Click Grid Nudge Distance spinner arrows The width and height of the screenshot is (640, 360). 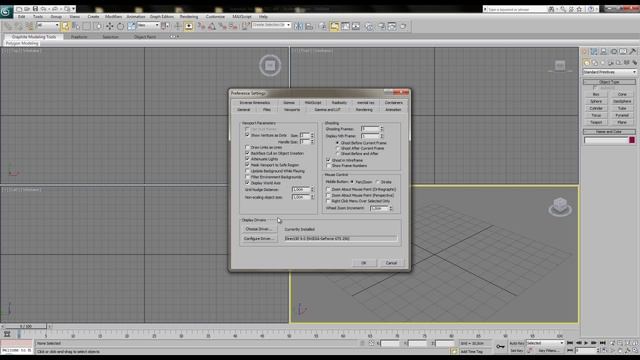pos(312,190)
